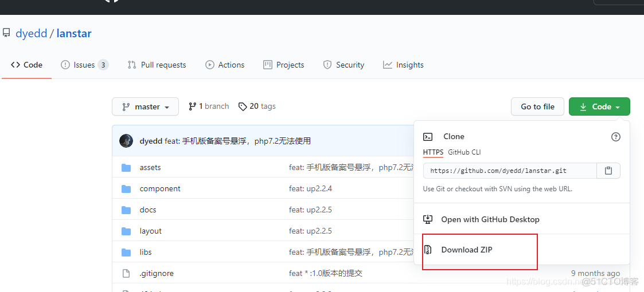
Task: Open the Code tab
Action: pos(27,65)
